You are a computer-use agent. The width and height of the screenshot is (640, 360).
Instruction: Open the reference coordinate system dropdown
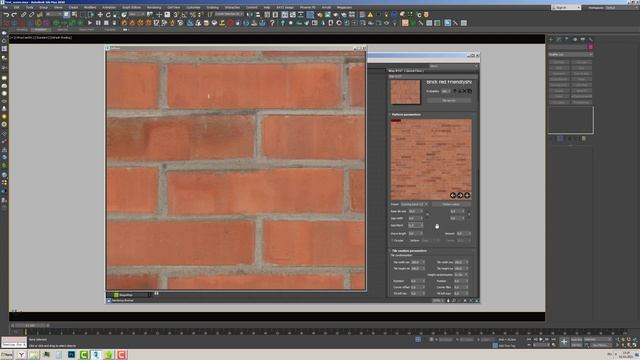pos(136,15)
